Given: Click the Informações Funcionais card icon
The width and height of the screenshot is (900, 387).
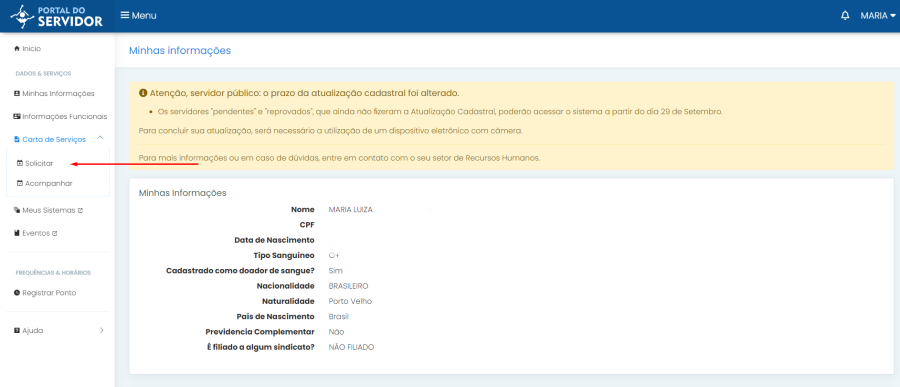Looking at the screenshot, I should click(17, 117).
